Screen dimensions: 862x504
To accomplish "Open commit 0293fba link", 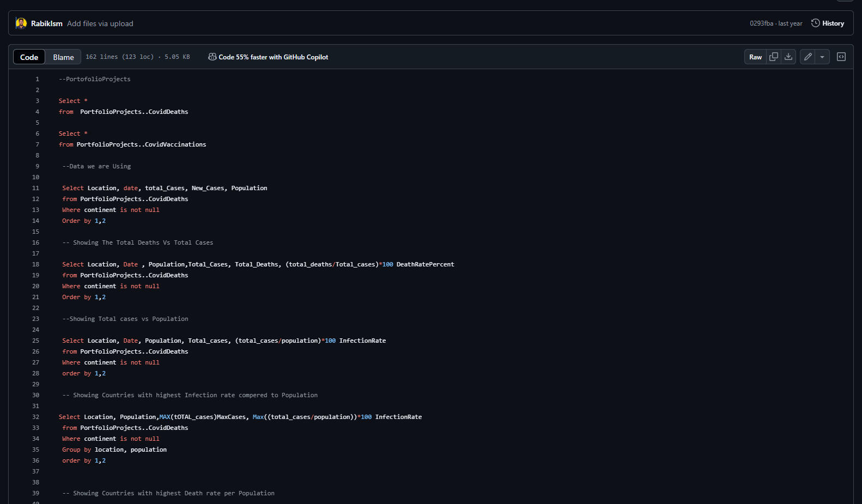I will click(x=761, y=23).
